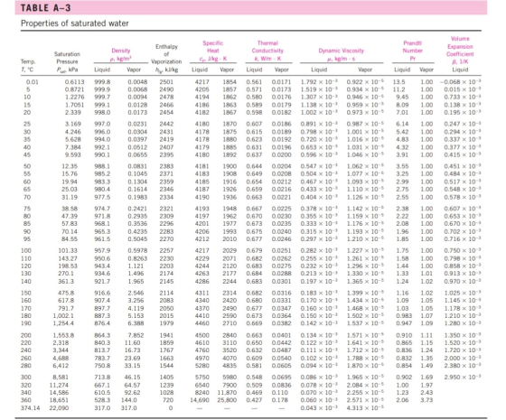506x420 pixels.
Task: Click expansion coefficient 2.950 × 10⁻³
Action: pyautogui.click(x=463, y=378)
